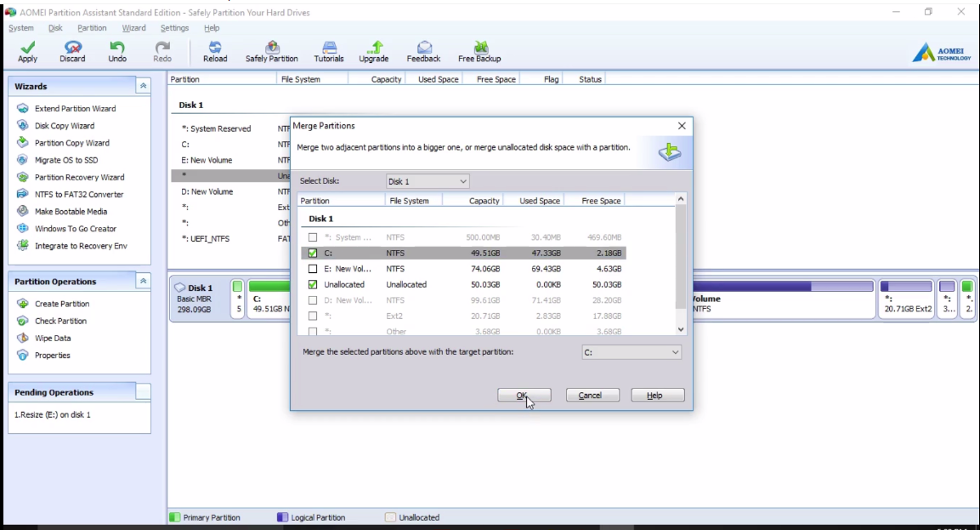Open the Partition menu
This screenshot has width=980, height=530.
click(92, 28)
